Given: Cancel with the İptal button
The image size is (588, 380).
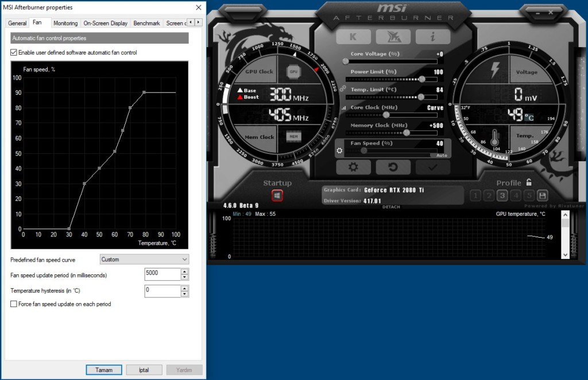Looking at the screenshot, I should (x=144, y=370).
